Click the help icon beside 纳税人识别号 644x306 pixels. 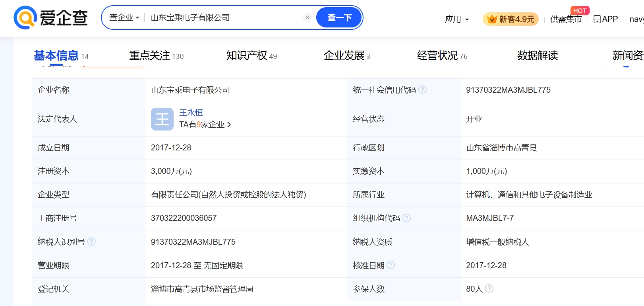pos(91,242)
